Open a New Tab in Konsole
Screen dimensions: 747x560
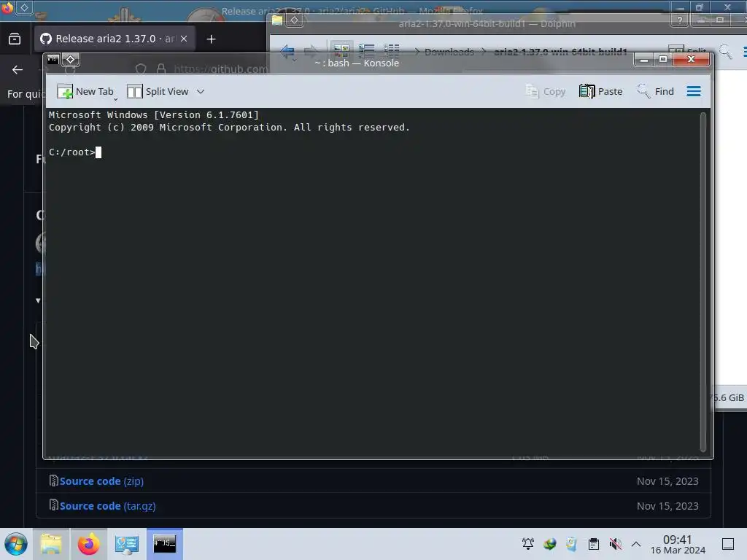tap(85, 91)
